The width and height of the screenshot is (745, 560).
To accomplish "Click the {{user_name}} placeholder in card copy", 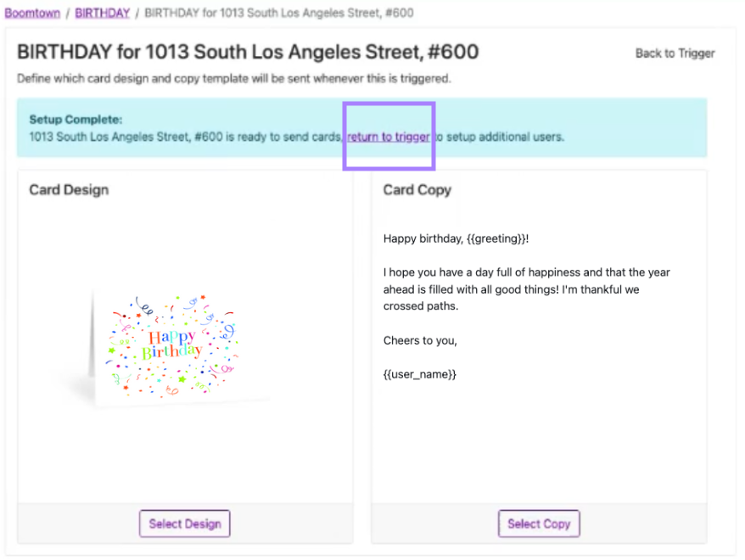I will coord(420,374).
